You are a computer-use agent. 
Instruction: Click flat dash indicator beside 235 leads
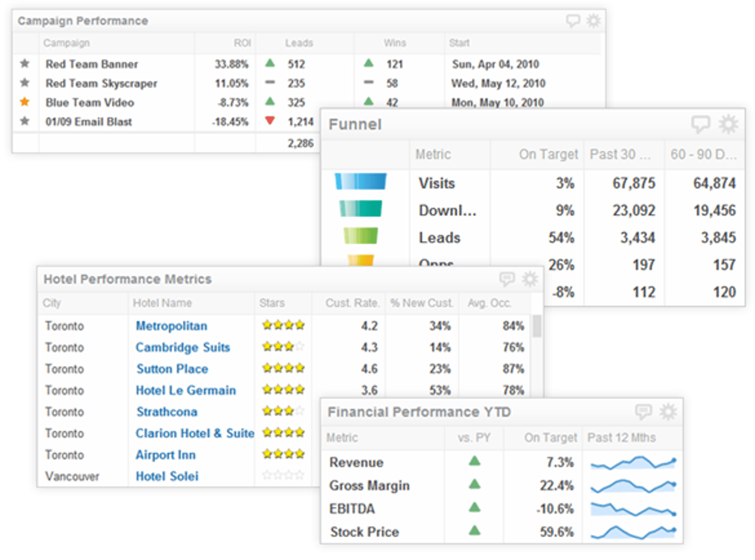270,82
